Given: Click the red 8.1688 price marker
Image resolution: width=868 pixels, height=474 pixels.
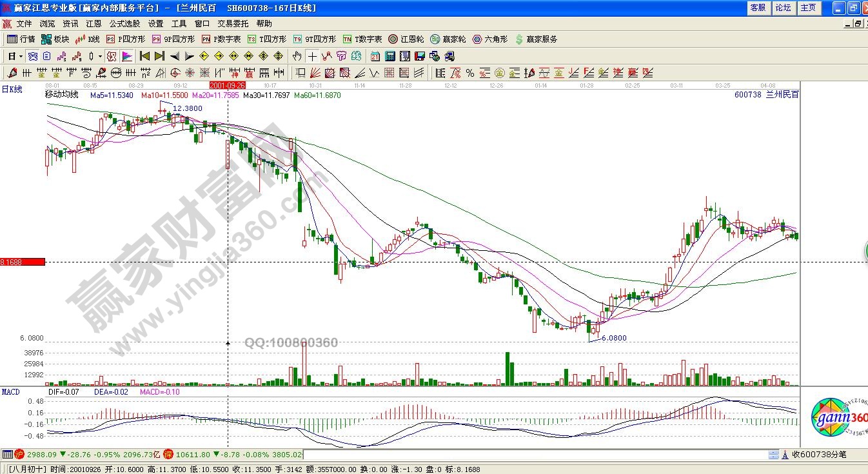Looking at the screenshot, I should click(x=23, y=262).
